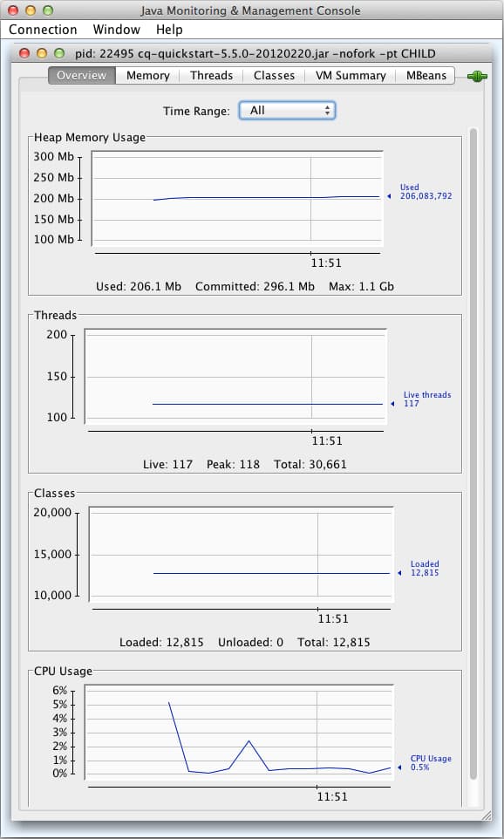Click the Threads chart area
Image resolution: width=504 pixels, height=839 pixels.
(235, 377)
